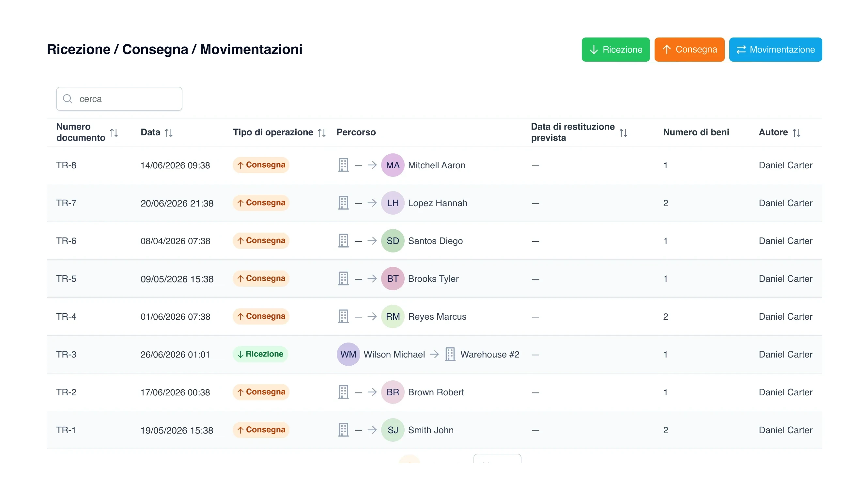Click building icon in TR-8 row

tap(343, 165)
